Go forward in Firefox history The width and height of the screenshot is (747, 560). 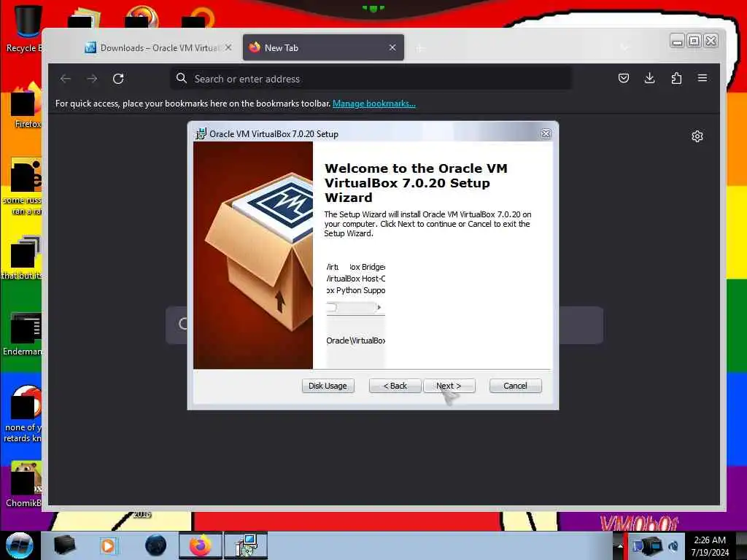point(92,79)
